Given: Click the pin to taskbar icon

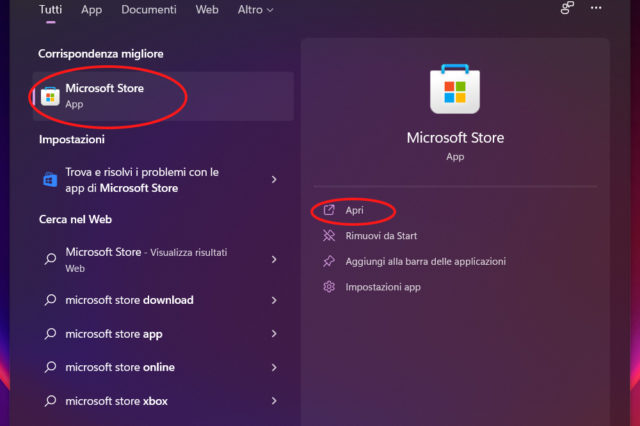Looking at the screenshot, I should [328, 261].
